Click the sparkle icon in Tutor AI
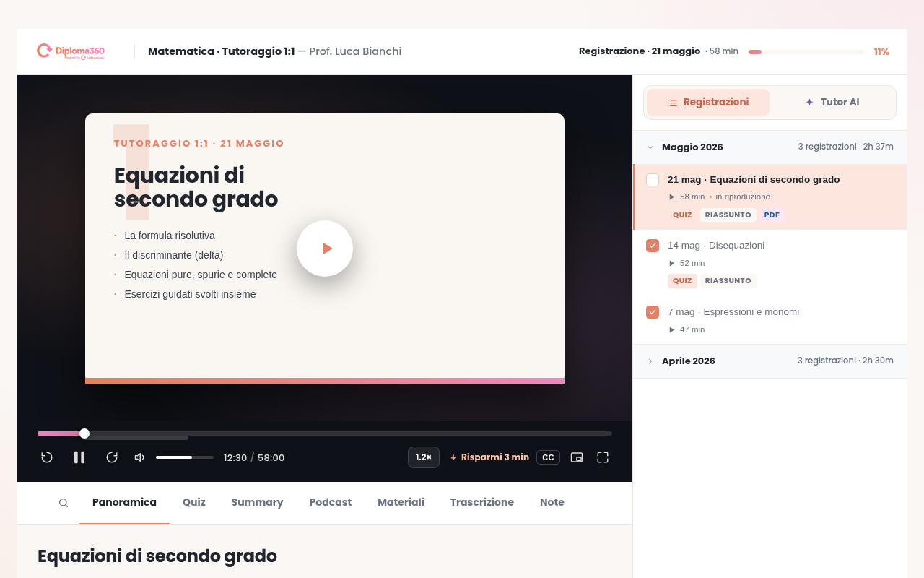The height and width of the screenshot is (578, 924). point(810,103)
